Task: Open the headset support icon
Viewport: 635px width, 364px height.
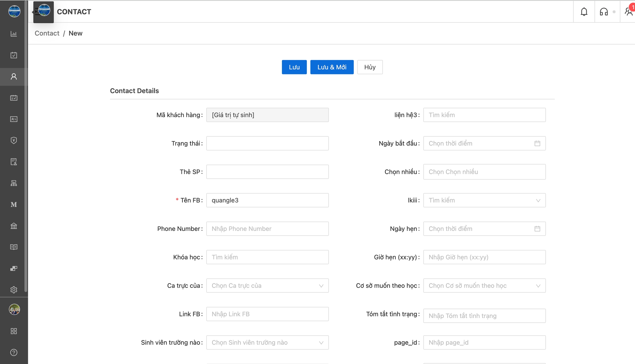Action: 604,12
